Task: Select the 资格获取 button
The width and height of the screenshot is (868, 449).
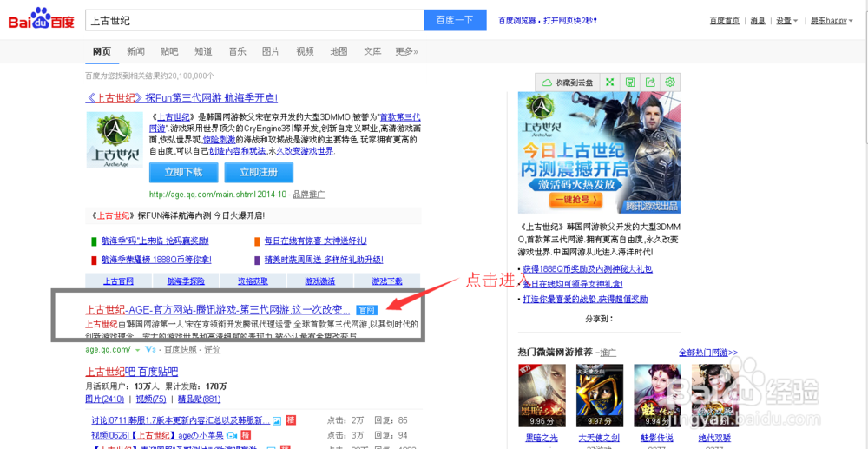Action: tap(253, 281)
